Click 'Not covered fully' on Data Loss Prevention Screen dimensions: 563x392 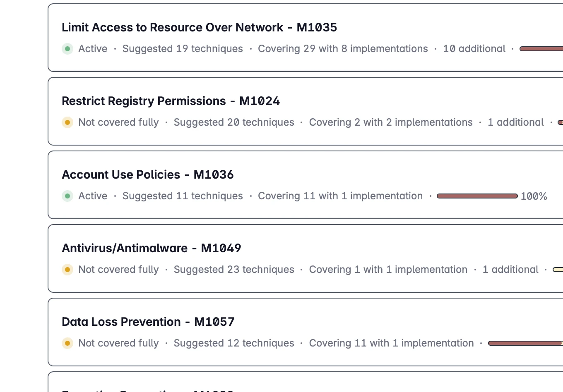click(118, 343)
